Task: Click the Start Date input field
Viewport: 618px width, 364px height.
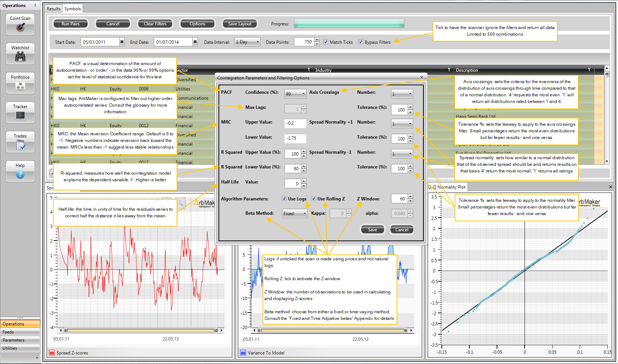Action: [100, 42]
